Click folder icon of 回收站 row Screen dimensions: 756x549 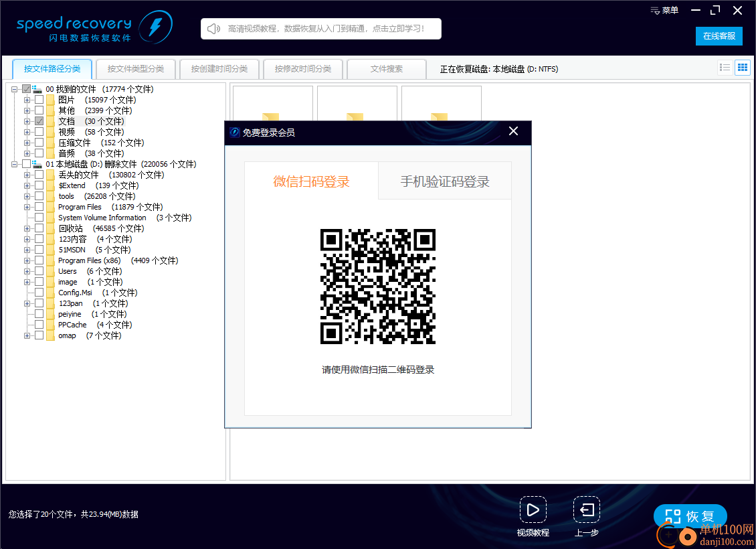[51, 228]
